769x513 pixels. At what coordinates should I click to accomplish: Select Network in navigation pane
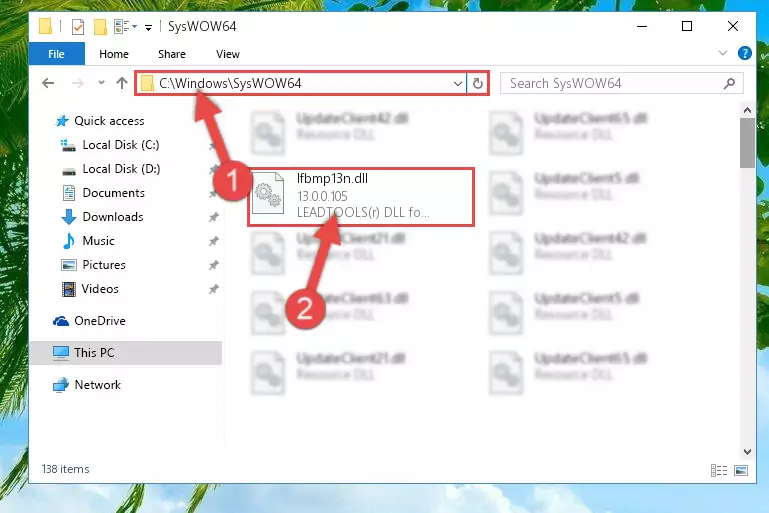coord(98,385)
